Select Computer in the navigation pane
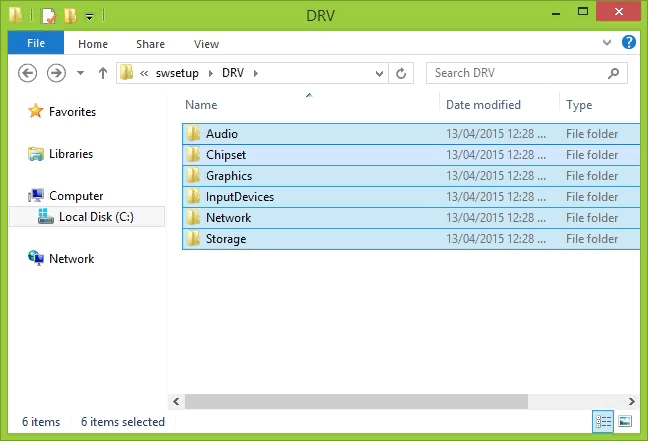 click(76, 196)
